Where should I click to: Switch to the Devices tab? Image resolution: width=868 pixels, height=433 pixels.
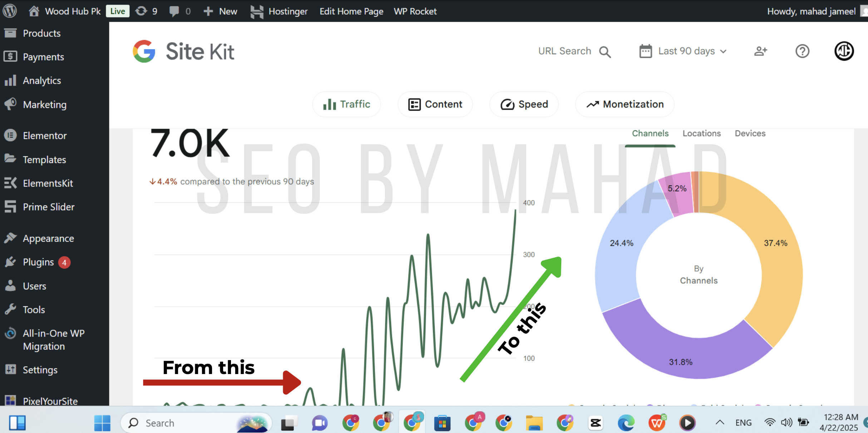tap(750, 133)
